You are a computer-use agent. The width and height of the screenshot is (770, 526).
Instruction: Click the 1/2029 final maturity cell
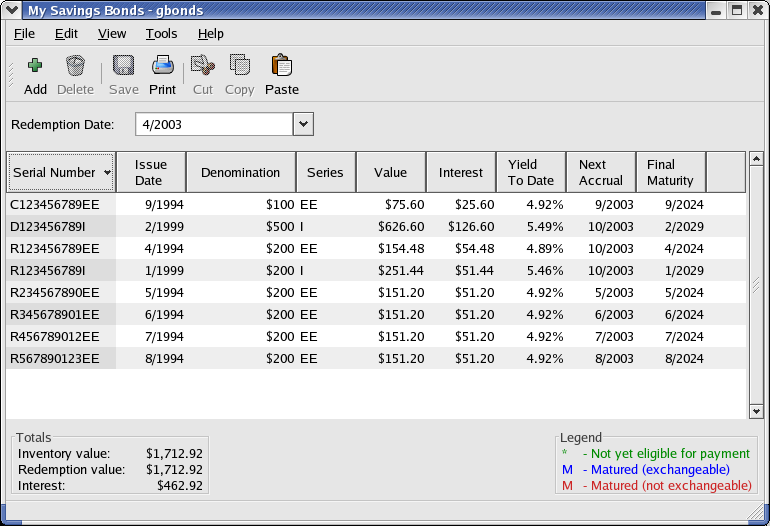coord(684,271)
